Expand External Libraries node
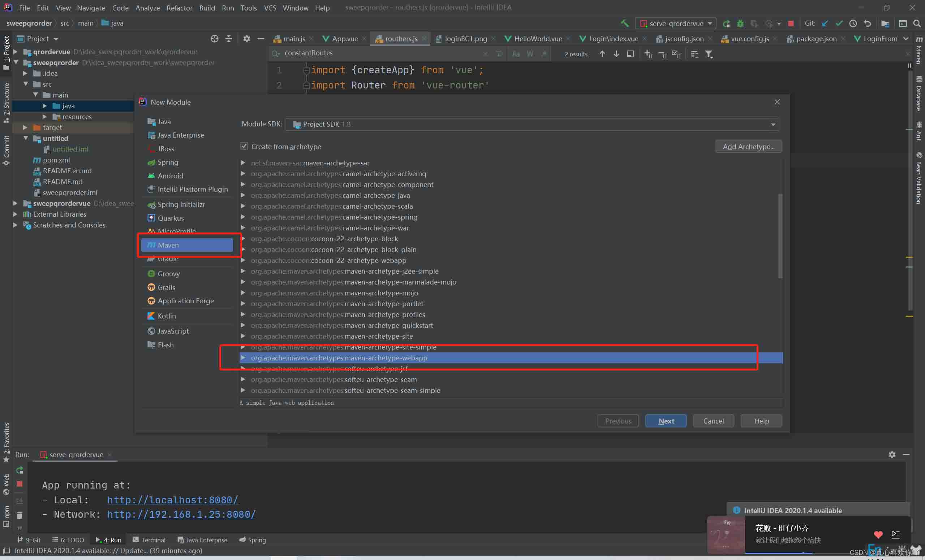This screenshot has width=925, height=560. pyautogui.click(x=16, y=214)
